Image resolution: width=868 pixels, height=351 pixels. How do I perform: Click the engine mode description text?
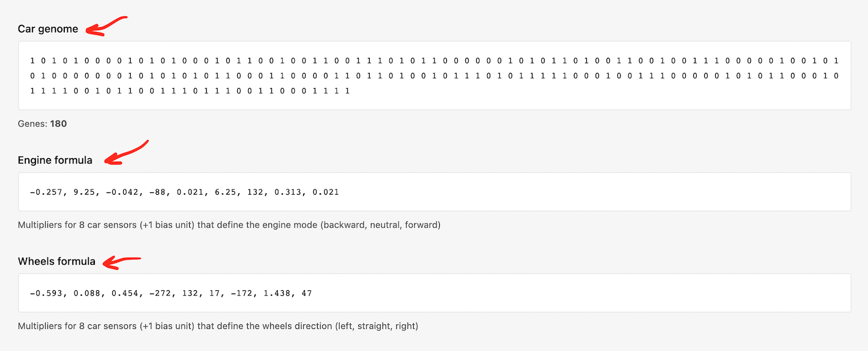pyautogui.click(x=229, y=225)
